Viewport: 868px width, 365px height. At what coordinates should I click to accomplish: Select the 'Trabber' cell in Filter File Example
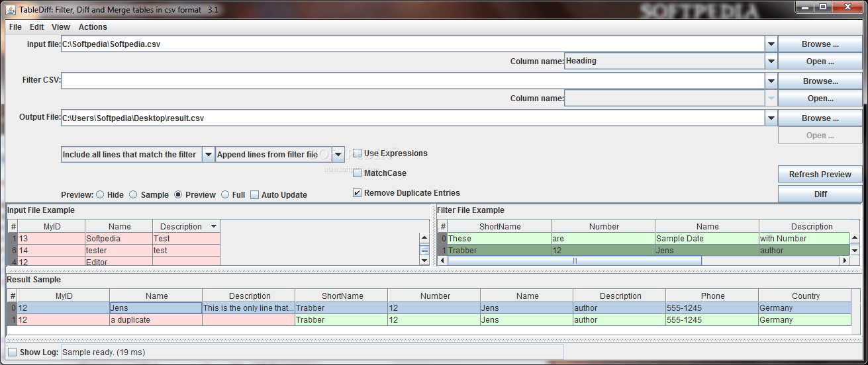click(x=499, y=251)
